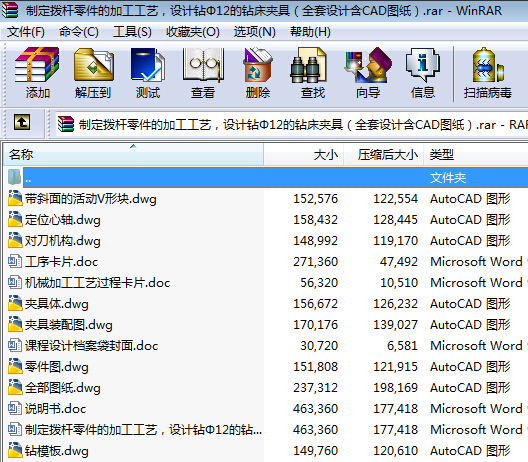Select file 夹具装配图.dwg
This screenshot has height=462, width=528.
pos(69,325)
